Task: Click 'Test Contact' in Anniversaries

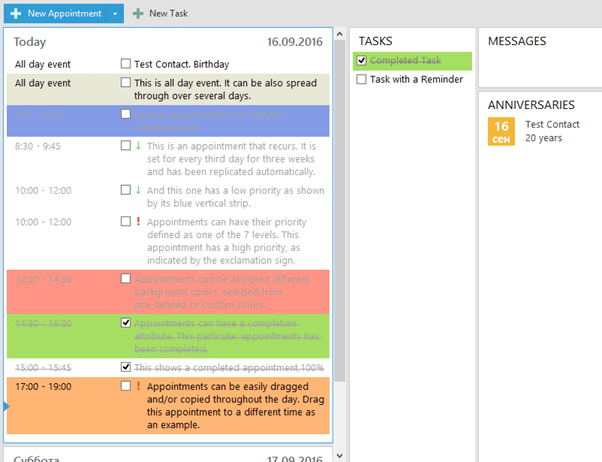Action: click(x=552, y=124)
